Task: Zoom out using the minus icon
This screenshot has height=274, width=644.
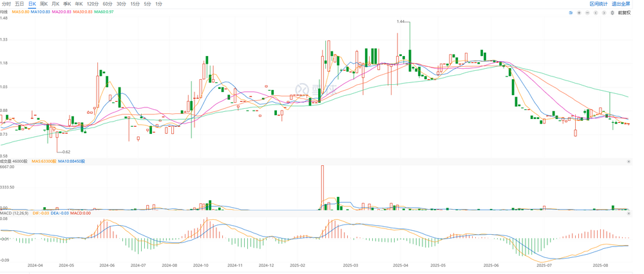Action: coord(587,13)
